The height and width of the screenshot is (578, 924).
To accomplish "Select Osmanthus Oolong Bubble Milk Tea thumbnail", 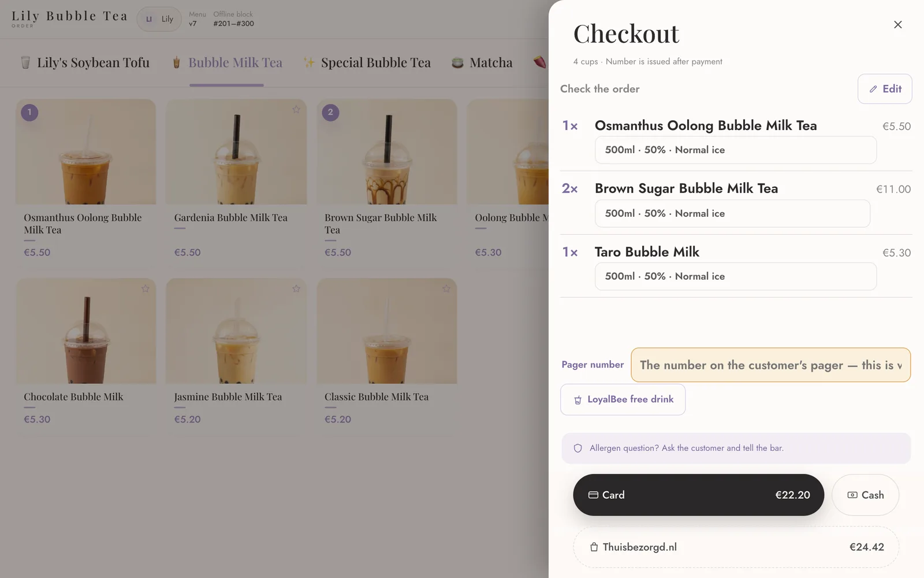I will [x=86, y=151].
